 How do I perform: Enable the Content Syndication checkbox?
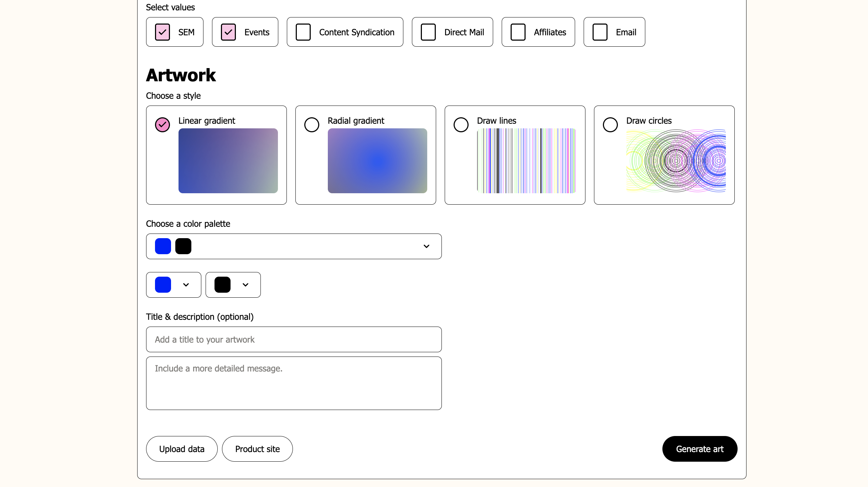click(x=303, y=32)
